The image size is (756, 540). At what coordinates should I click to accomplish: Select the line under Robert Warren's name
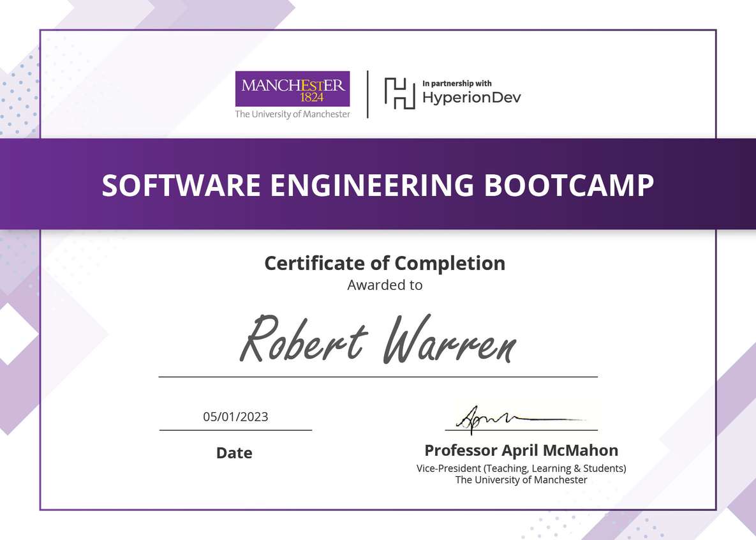coord(378,376)
